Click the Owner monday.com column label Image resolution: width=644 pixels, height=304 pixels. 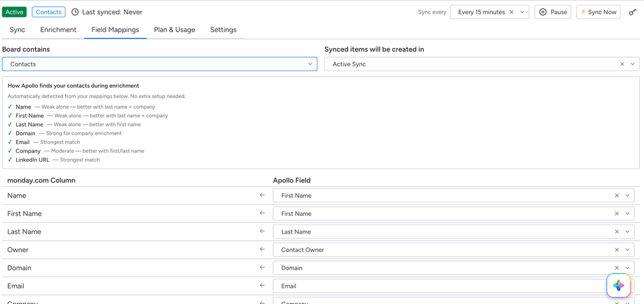[x=18, y=250]
